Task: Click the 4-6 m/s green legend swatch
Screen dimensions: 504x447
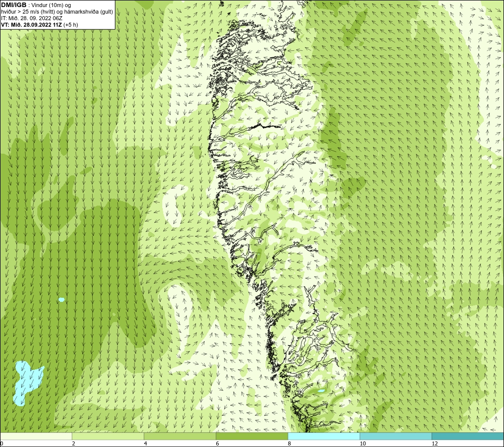Action: pos(180,436)
